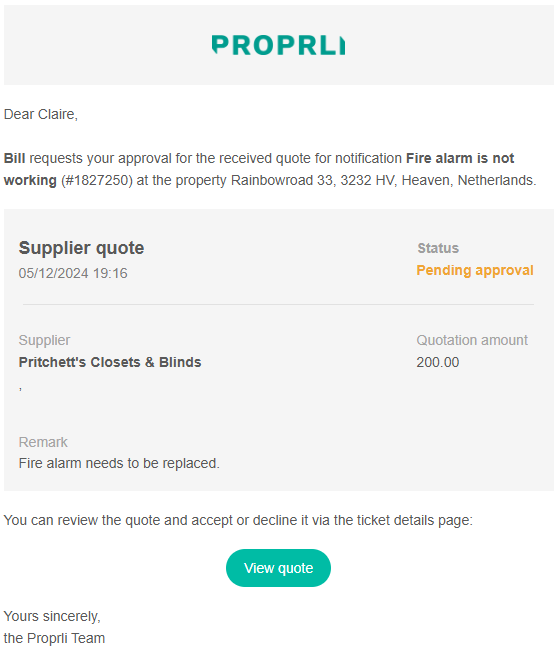Image resolution: width=556 pixels, height=649 pixels.
Task: Click the remark Fire alarm needs to be replaced
Action: (119, 463)
